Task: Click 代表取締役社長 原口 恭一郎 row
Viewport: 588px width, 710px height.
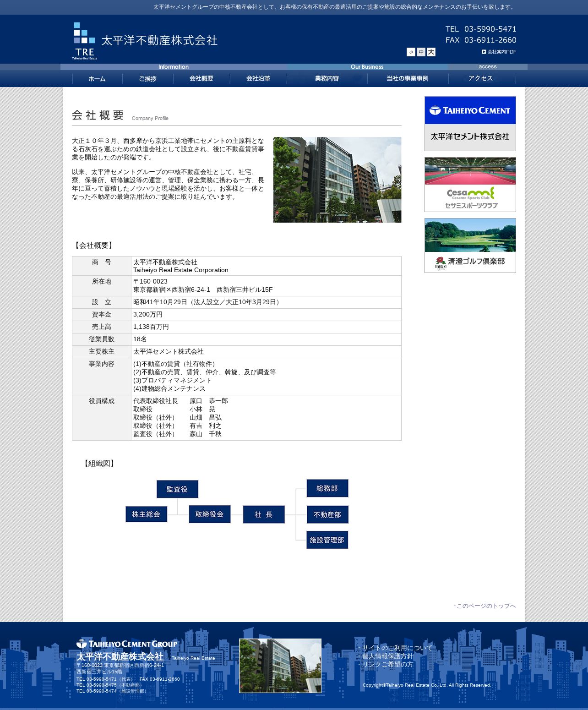Action: (x=180, y=401)
